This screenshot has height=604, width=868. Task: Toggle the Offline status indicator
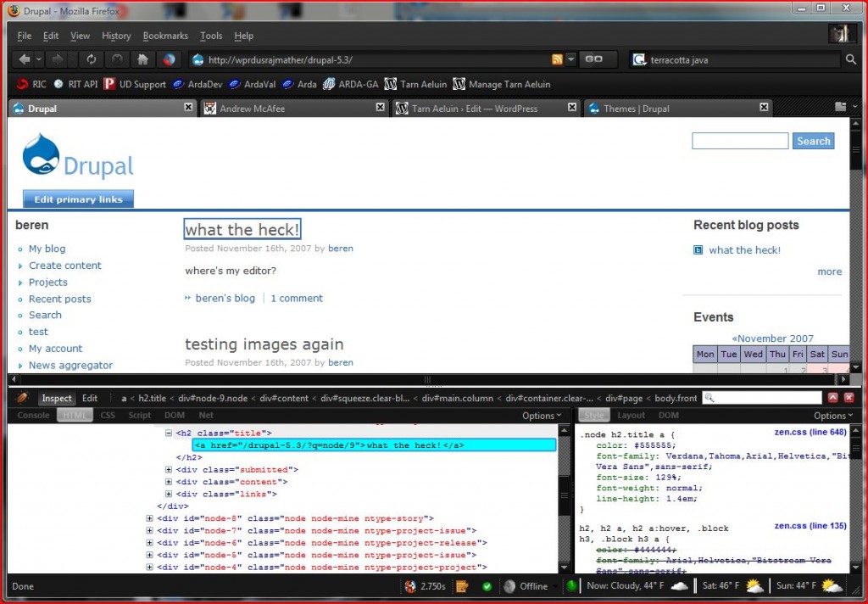click(x=527, y=585)
